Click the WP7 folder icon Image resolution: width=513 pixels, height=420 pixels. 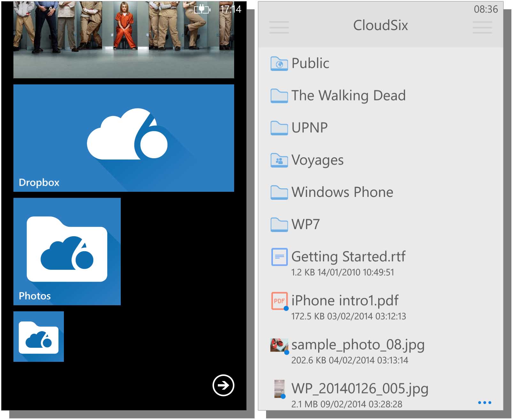[279, 224]
